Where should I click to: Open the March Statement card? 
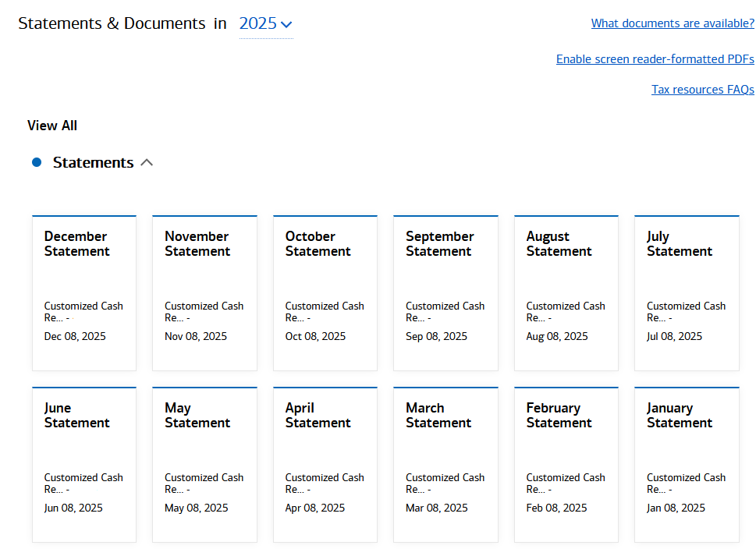pyautogui.click(x=445, y=464)
